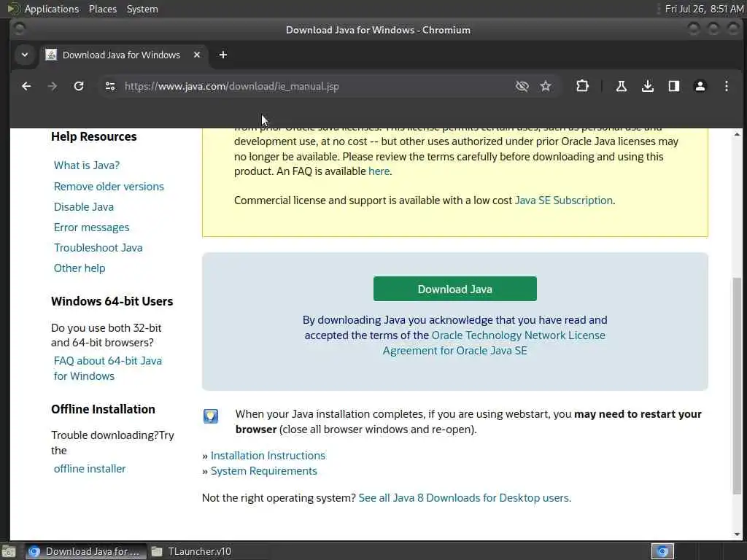This screenshot has width=747, height=560.
Task: Open the Disable Java link
Action: [x=83, y=206]
